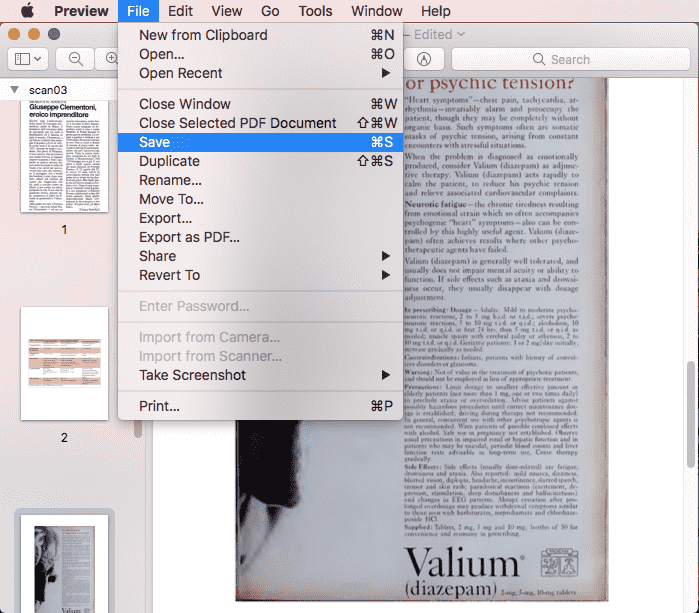Click the "or psychic tension?" headline
The image size is (699, 613).
tap(489, 83)
